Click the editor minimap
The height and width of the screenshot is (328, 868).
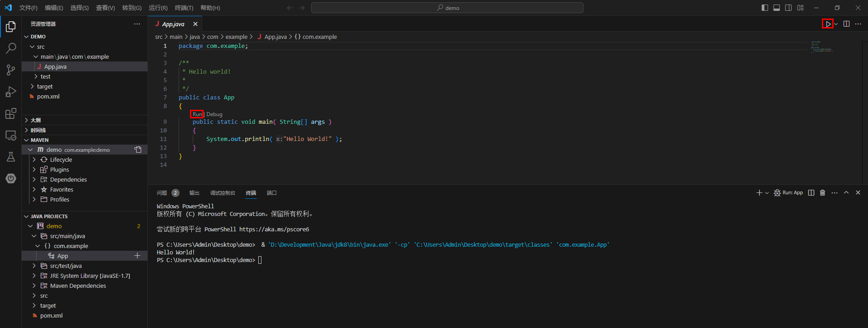click(x=821, y=47)
